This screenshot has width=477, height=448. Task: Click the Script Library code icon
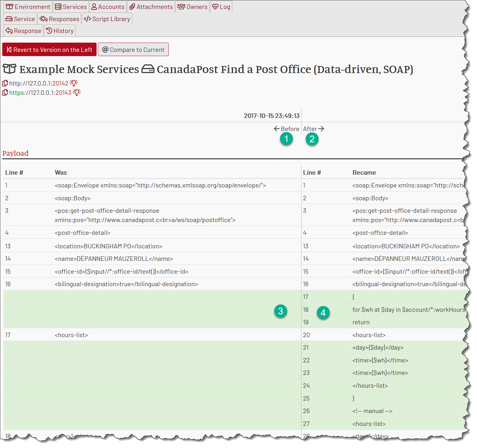[x=87, y=19]
